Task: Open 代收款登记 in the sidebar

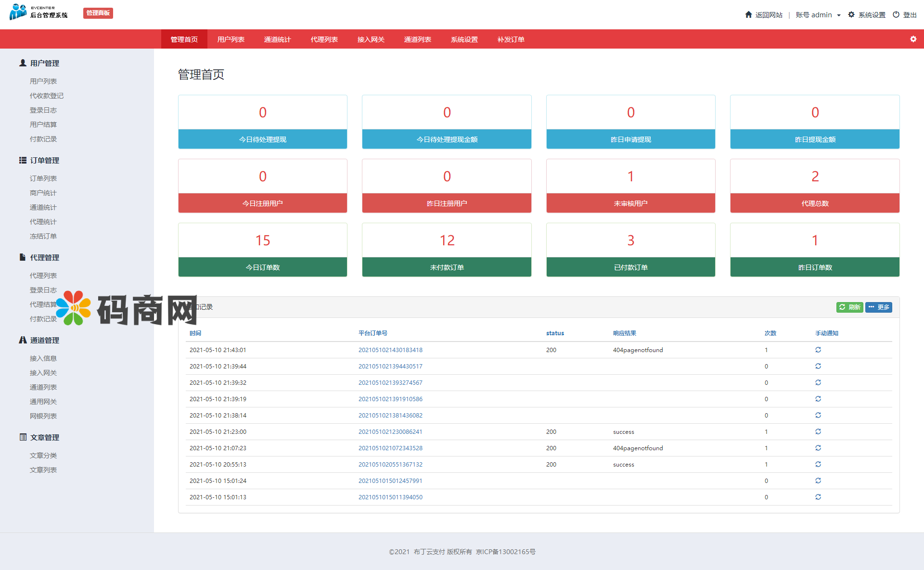Action: pos(47,96)
